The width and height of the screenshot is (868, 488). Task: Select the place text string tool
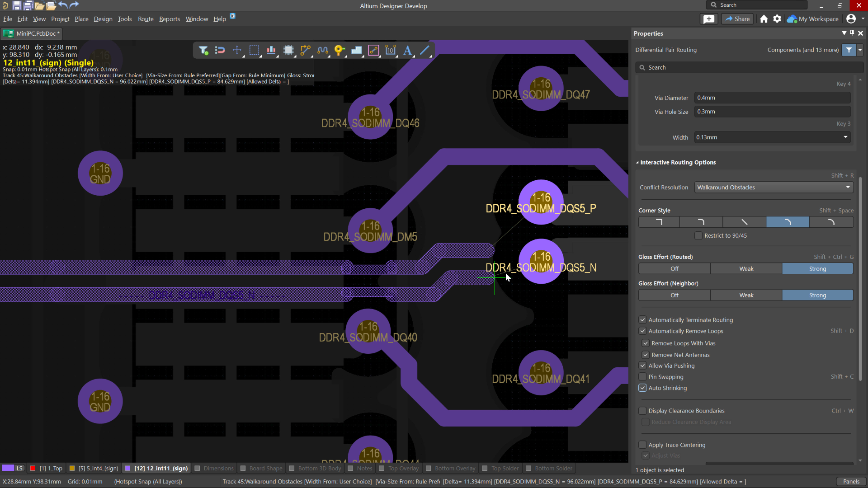tap(407, 50)
